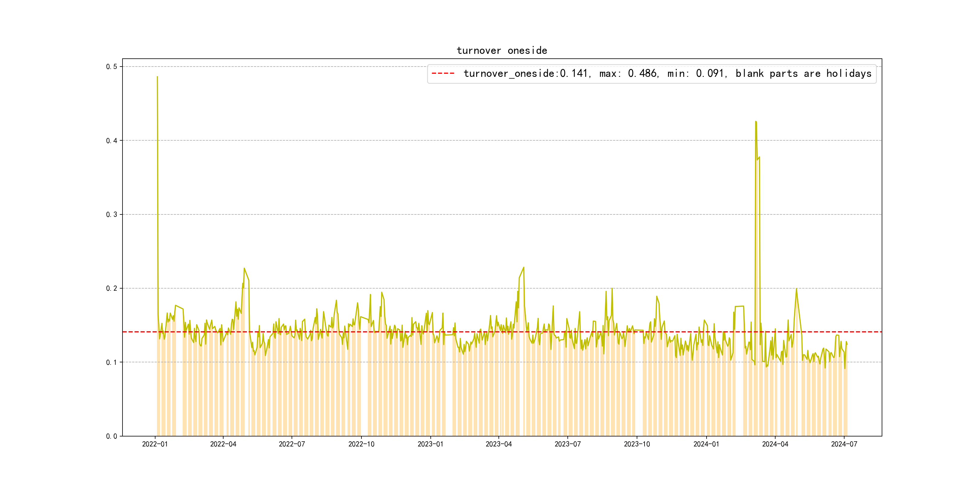Click the 2023-07 x-axis date label

567,444
